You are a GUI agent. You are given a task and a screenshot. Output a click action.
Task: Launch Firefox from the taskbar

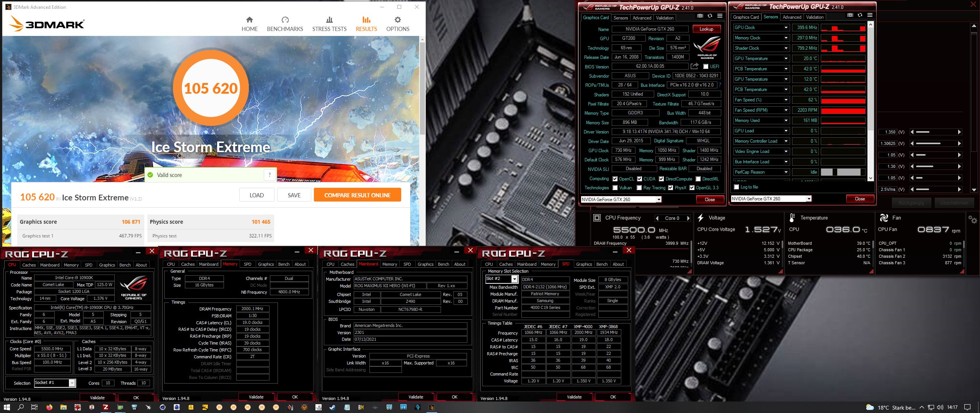[x=49, y=407]
